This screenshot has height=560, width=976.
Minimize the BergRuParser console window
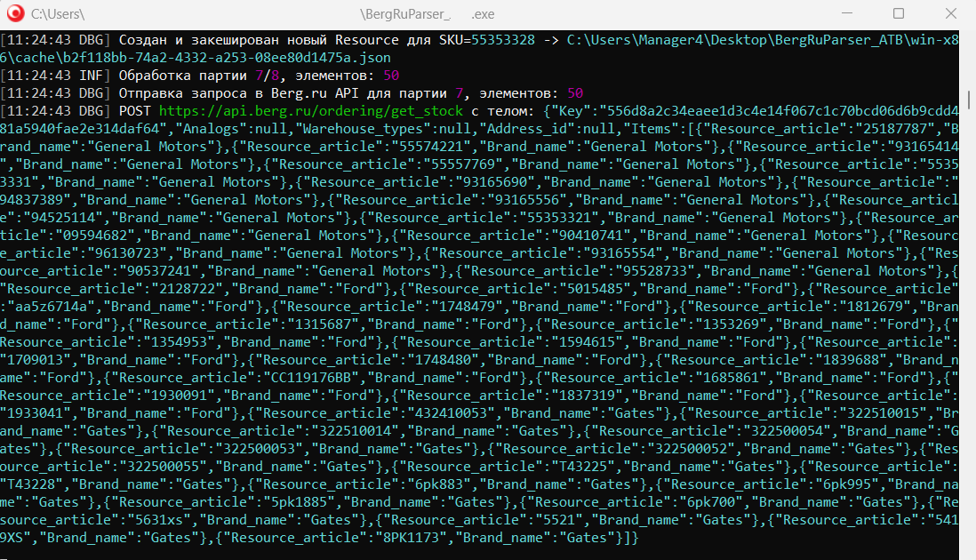pyautogui.click(x=847, y=13)
